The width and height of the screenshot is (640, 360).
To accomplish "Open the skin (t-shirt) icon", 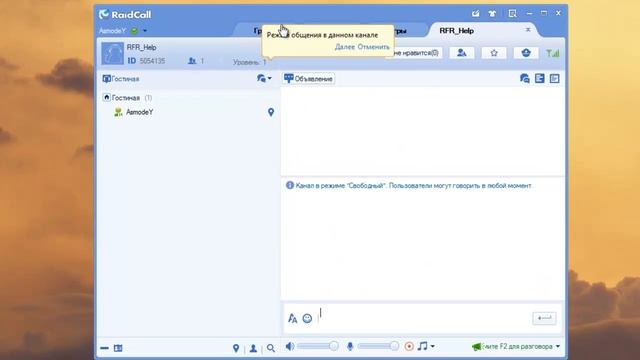I will [x=492, y=13].
